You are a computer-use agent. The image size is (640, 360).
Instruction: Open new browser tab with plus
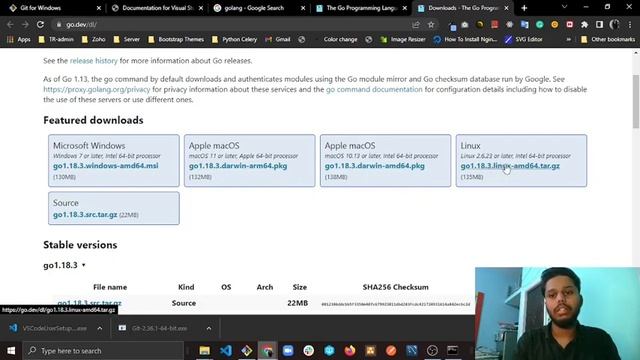(x=524, y=8)
